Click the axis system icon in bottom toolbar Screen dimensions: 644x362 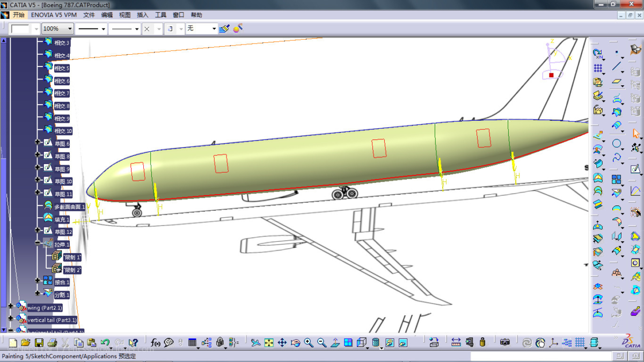click(x=553, y=343)
